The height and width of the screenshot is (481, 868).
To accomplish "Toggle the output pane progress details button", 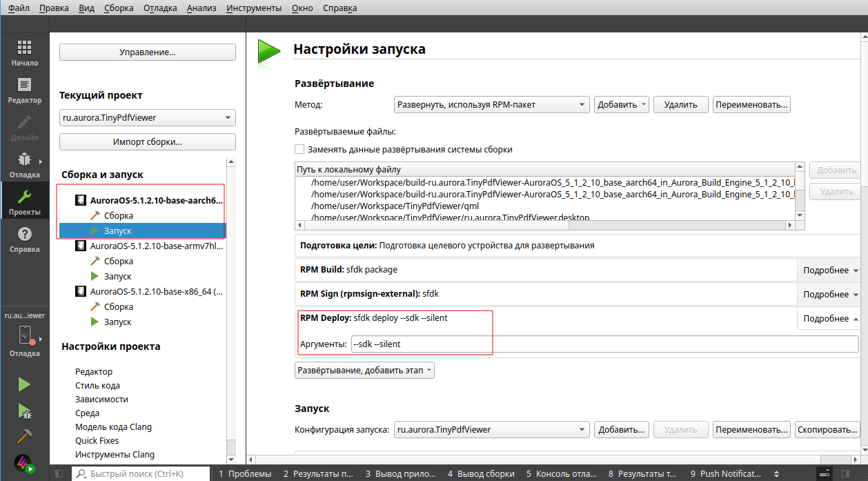I will click(825, 473).
